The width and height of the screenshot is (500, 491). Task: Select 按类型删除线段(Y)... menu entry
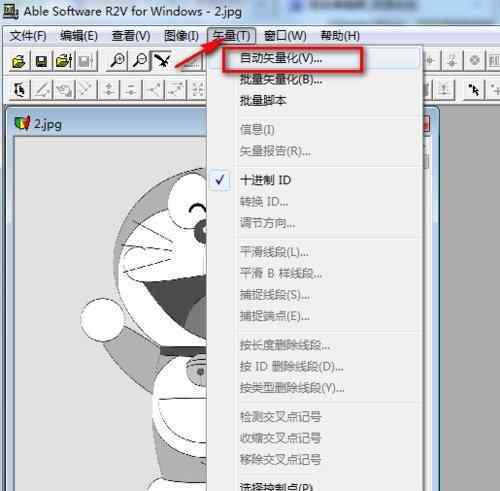pos(315,388)
